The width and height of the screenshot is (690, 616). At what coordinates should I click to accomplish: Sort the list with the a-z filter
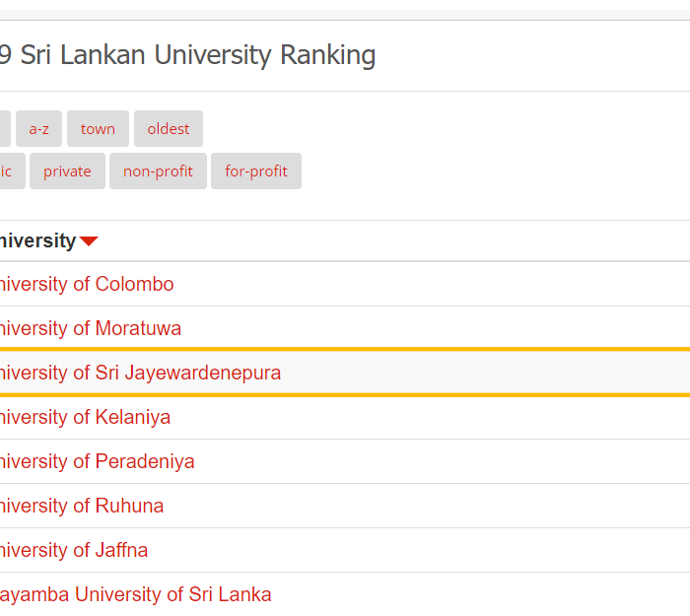(38, 129)
